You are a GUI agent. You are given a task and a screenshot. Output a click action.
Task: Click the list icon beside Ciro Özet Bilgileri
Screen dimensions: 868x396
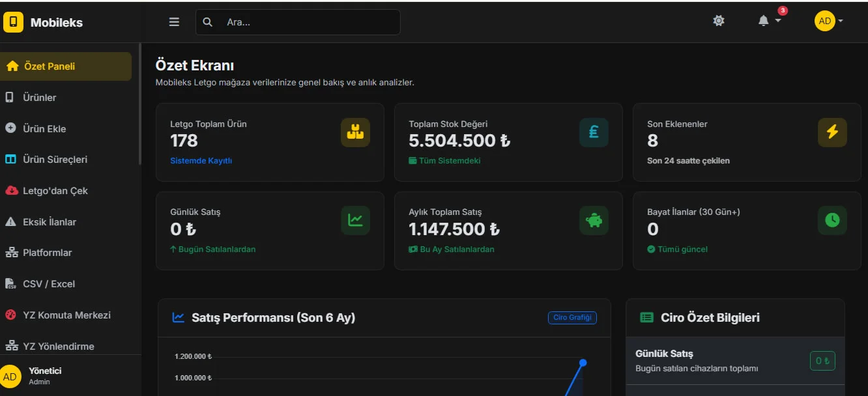(x=646, y=318)
